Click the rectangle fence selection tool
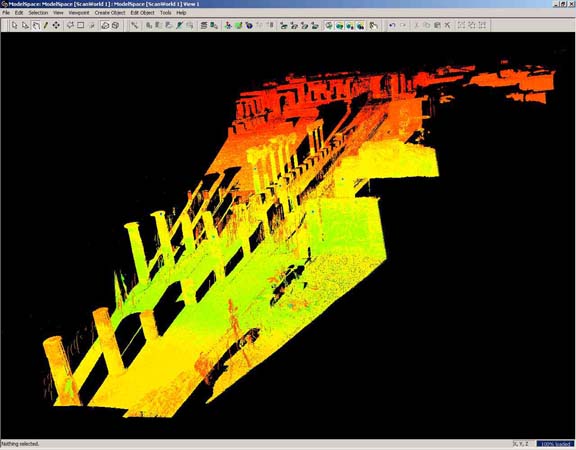This screenshot has height=450, width=576. tap(80, 25)
